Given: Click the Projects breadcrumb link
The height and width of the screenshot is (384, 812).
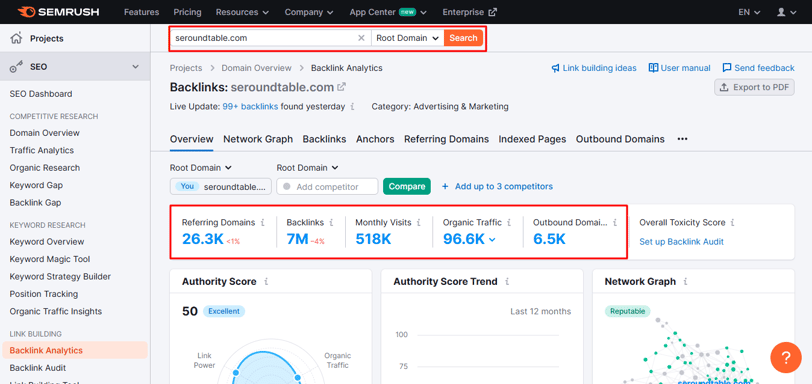Looking at the screenshot, I should (186, 68).
